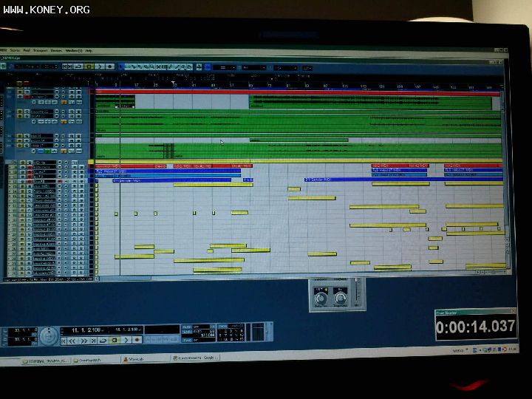Open the Grid type dropdown
Screen dimensions: 532x399
pyautogui.click(x=253, y=68)
